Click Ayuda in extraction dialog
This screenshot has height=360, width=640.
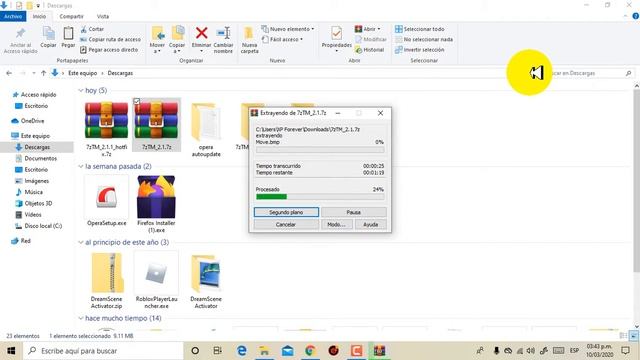[x=371, y=224]
